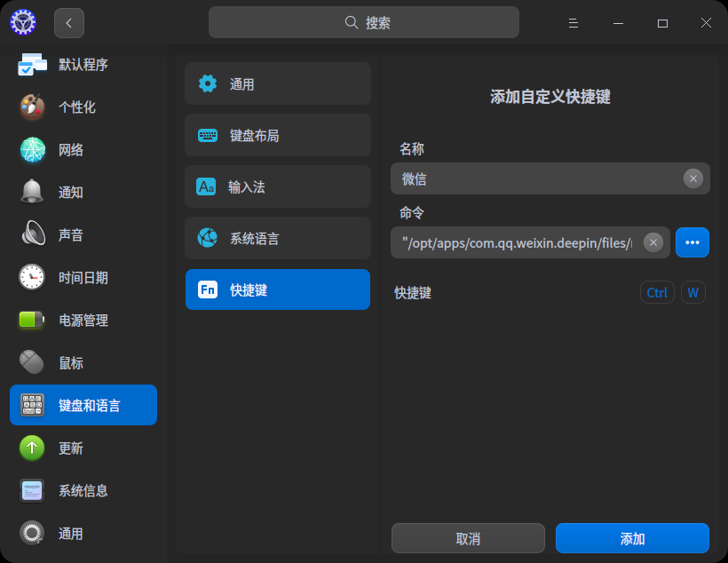
Task: Click the 系统语言 globe icon
Action: tap(208, 238)
